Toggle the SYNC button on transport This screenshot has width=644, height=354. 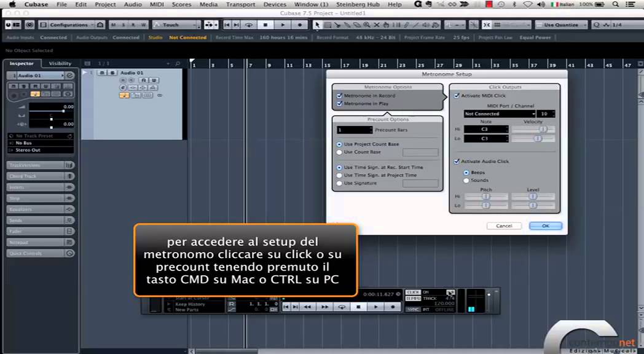[x=413, y=309]
